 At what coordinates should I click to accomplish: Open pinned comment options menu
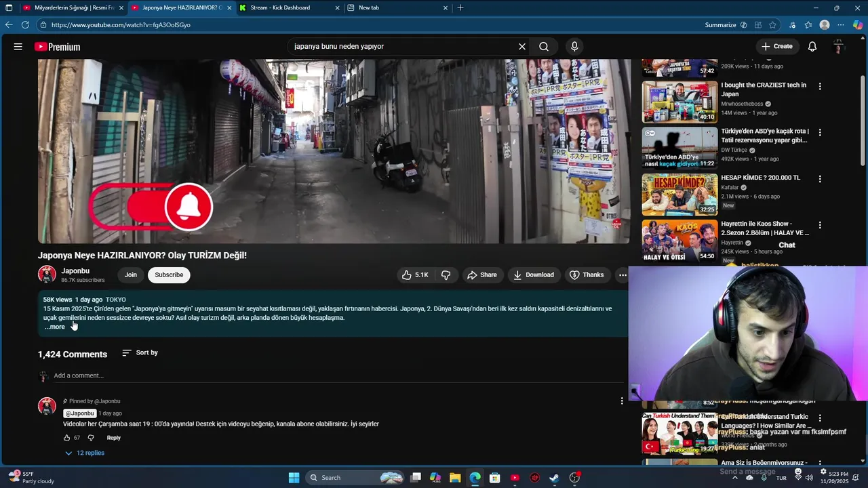tap(622, 401)
